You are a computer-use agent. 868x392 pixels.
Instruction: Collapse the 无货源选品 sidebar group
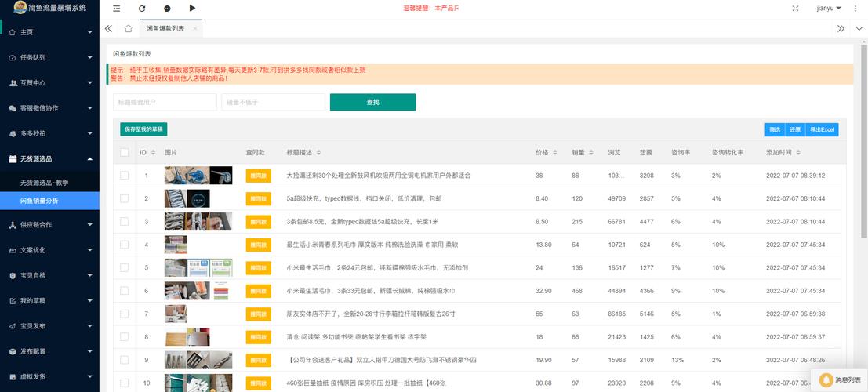[x=50, y=159]
